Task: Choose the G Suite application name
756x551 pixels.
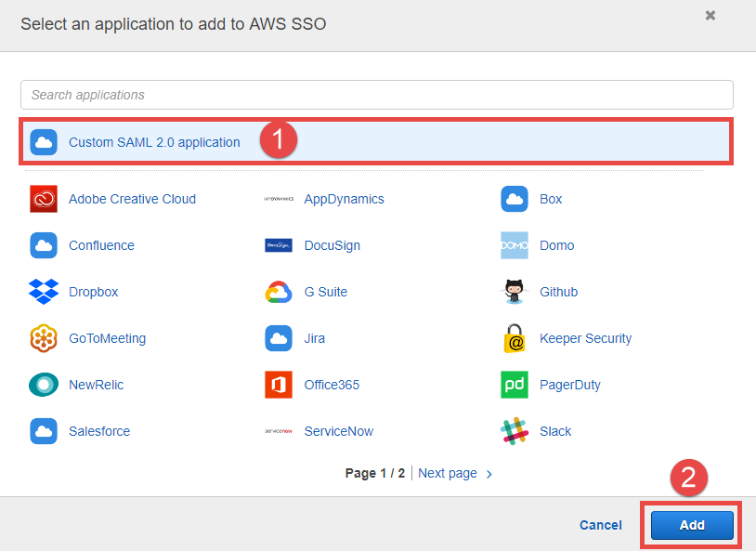Action: click(325, 292)
